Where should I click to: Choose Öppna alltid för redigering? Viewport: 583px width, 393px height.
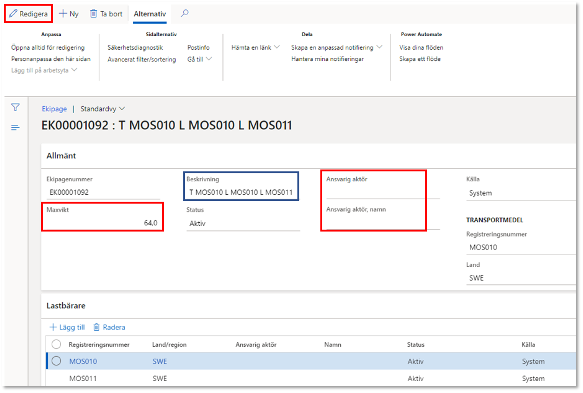pos(48,48)
